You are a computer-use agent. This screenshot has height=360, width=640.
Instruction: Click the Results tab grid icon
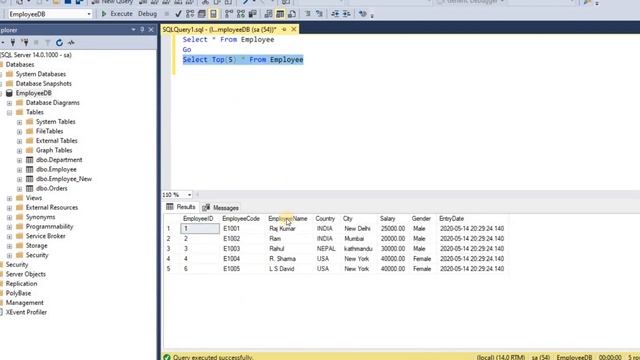170,207
